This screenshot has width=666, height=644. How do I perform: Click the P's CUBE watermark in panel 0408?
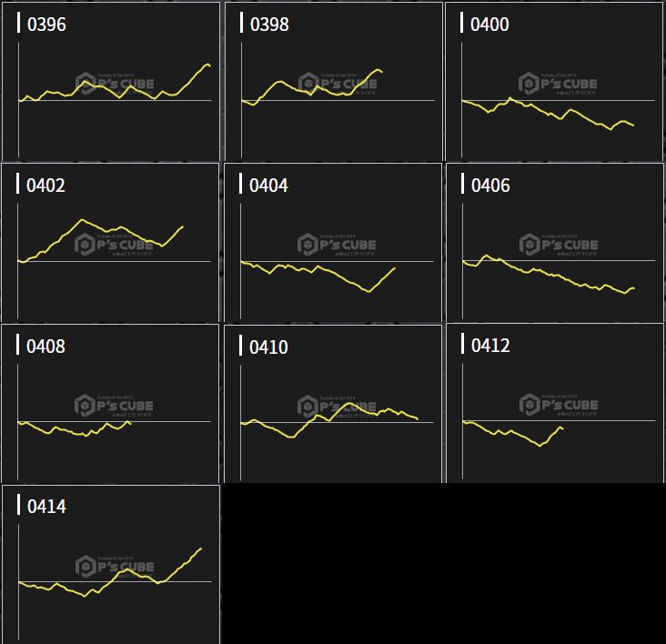click(x=114, y=405)
